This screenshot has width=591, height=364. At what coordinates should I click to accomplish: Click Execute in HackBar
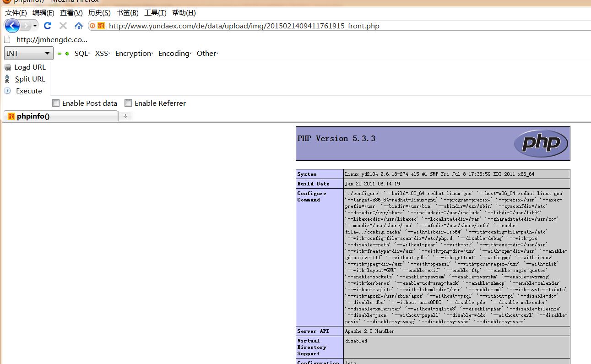click(x=29, y=91)
